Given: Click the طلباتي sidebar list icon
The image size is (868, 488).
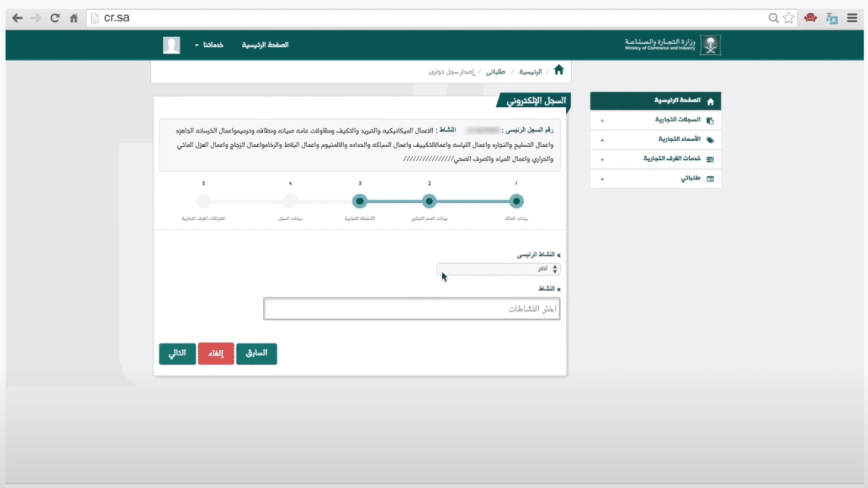Looking at the screenshot, I should pos(710,179).
